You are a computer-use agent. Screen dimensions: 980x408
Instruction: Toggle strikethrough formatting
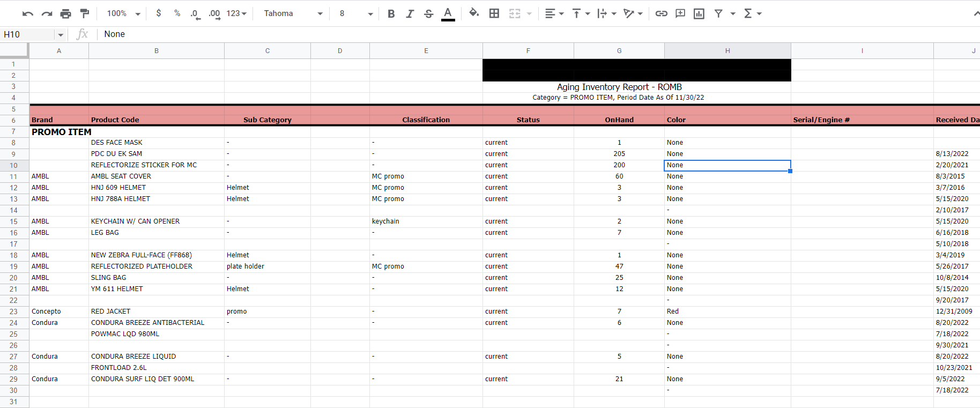tap(429, 13)
